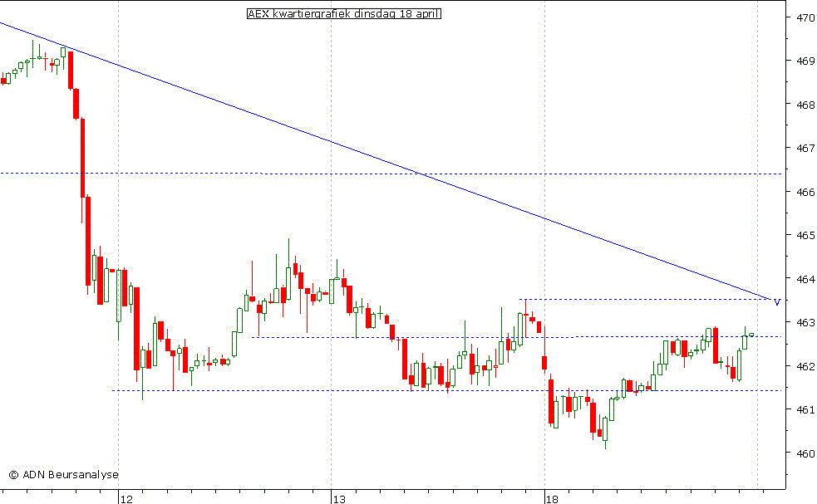Screen dimensions: 817x504
Task: Click the 464 price axis label
Action: click(x=805, y=279)
